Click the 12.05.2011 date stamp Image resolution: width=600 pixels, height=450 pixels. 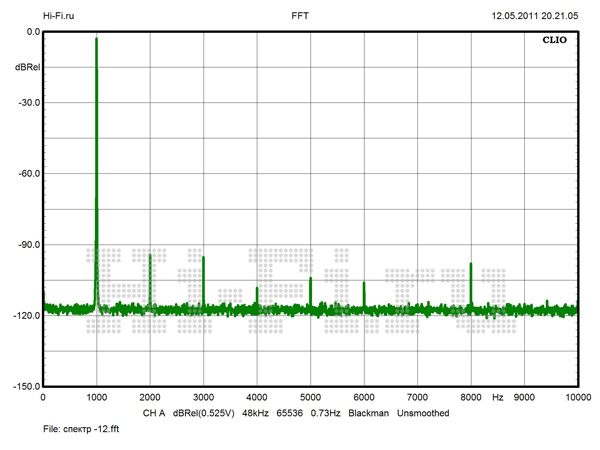click(513, 17)
